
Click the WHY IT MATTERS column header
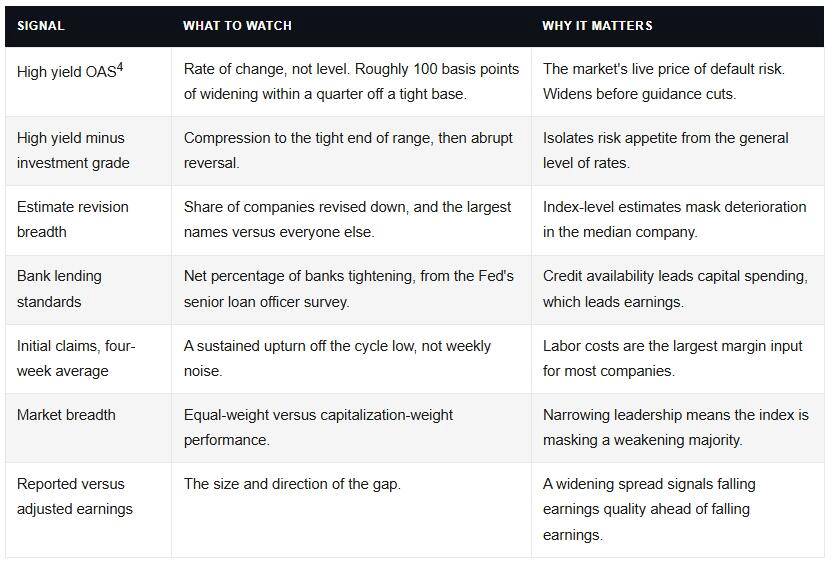597,26
